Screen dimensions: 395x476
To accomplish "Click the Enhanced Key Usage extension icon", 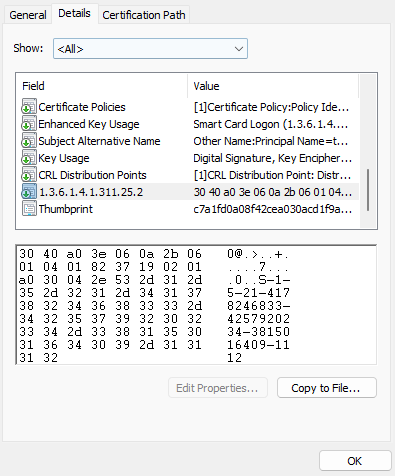I will click(x=29, y=124).
